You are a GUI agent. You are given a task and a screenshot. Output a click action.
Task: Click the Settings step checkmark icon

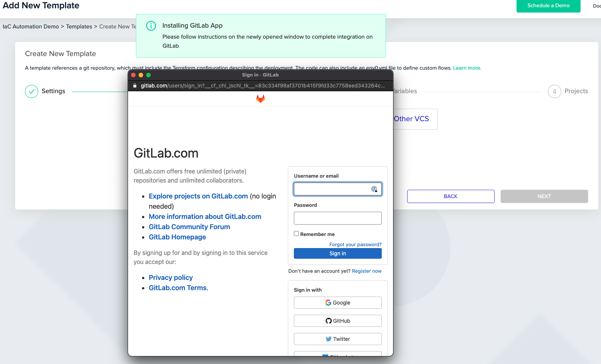tap(31, 91)
